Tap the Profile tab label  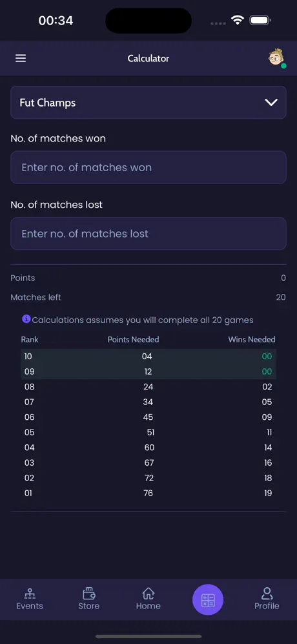coord(267,607)
